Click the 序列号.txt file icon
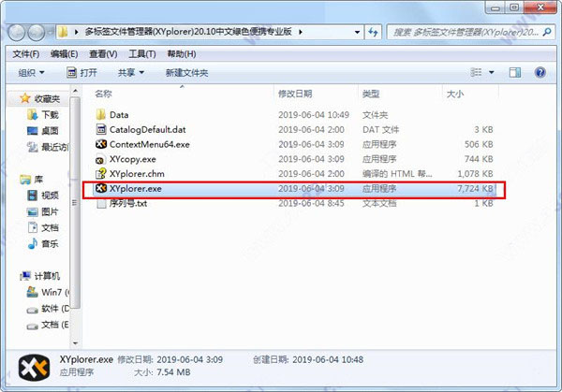This screenshot has width=562, height=392. pyautogui.click(x=101, y=203)
